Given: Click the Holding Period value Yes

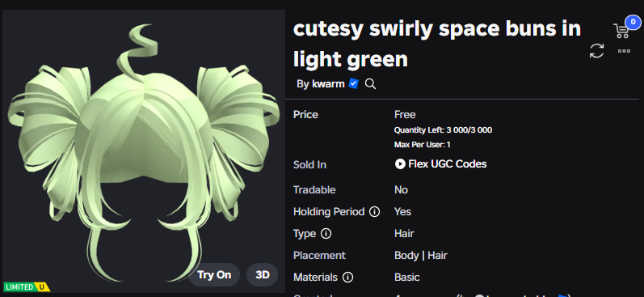Looking at the screenshot, I should tap(402, 212).
